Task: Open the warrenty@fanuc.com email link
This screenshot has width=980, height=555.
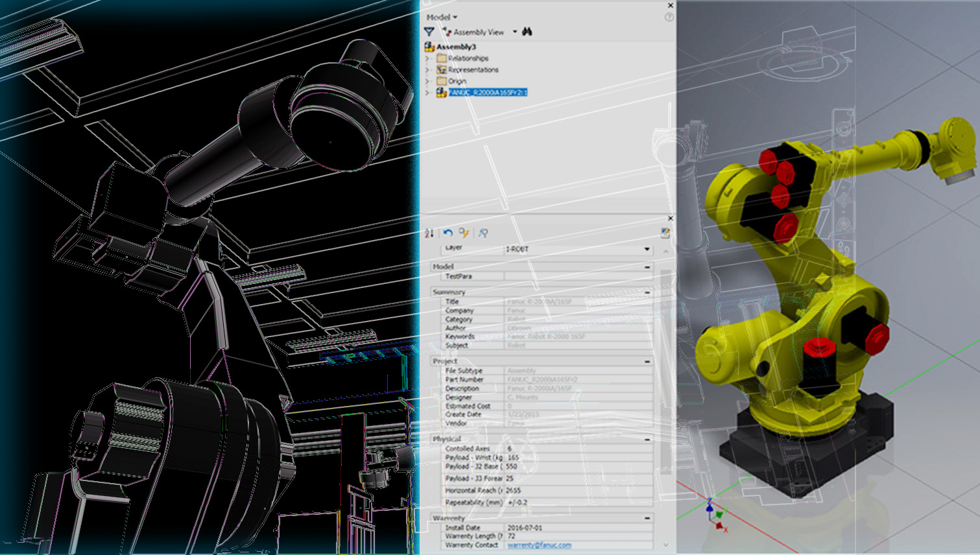Action: click(539, 545)
